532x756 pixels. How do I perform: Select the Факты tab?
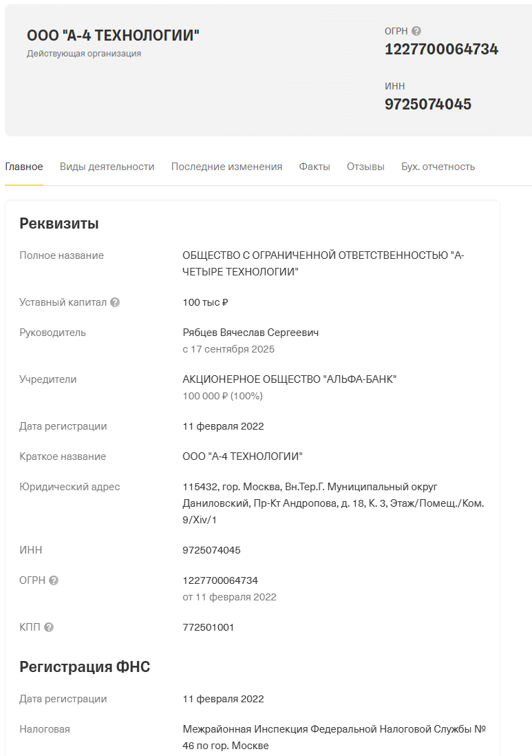coord(315,167)
